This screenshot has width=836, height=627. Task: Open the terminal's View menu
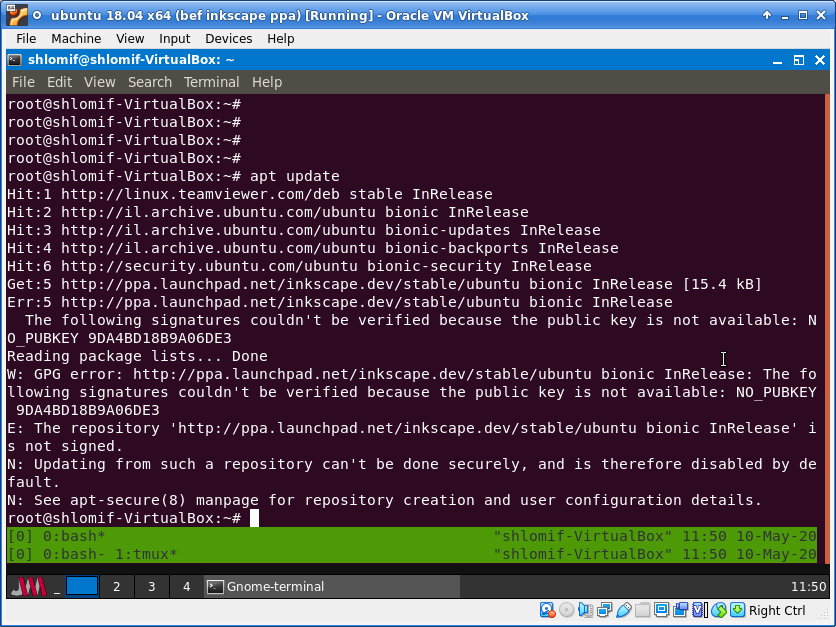tap(99, 82)
